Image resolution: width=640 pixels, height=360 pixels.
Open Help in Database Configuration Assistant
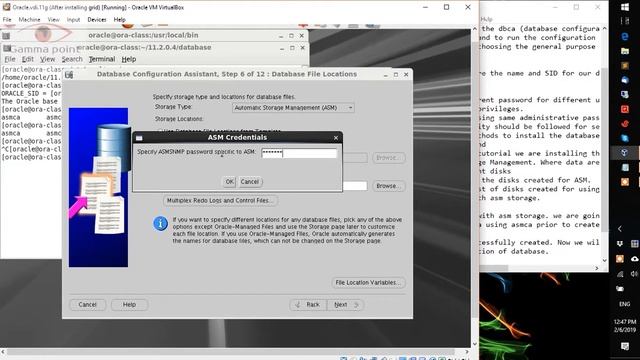click(x=129, y=304)
